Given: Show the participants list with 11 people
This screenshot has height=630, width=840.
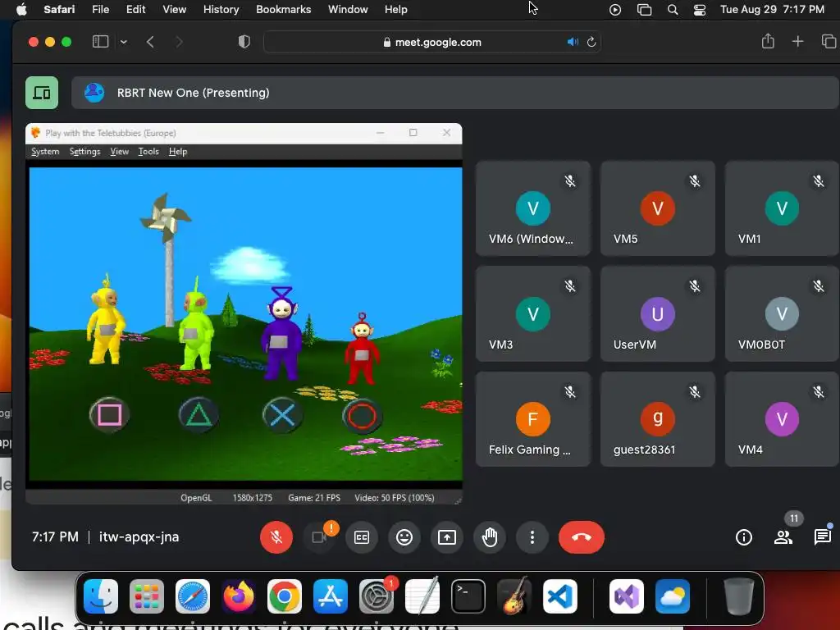Looking at the screenshot, I should [783, 536].
